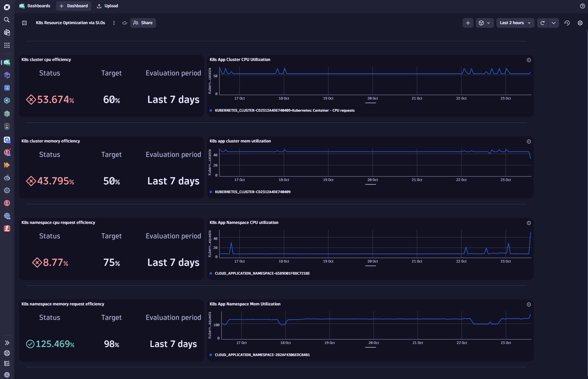
Task: Click the help question-mark icon at top right
Action: [x=582, y=6]
